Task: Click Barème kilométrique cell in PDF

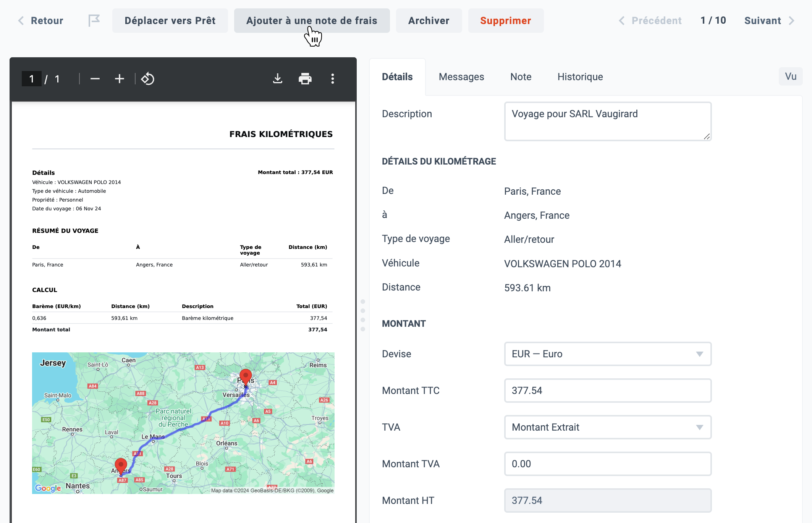Action: coord(207,318)
